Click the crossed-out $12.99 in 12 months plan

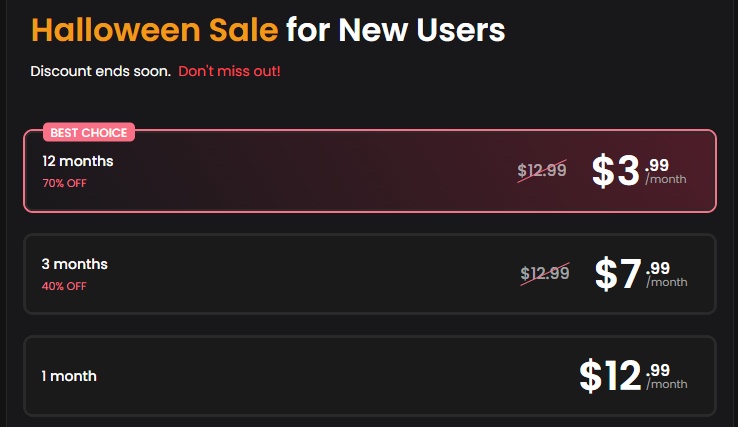(542, 170)
